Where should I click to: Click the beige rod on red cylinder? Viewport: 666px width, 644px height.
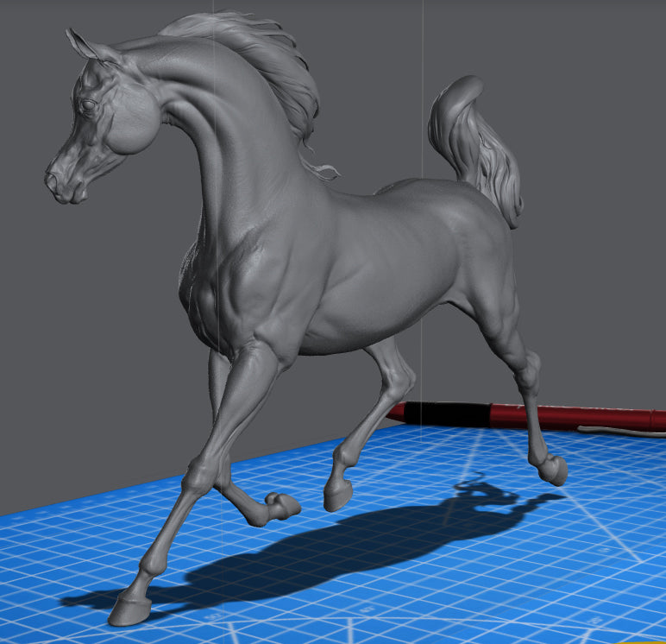pyautogui.click(x=621, y=428)
